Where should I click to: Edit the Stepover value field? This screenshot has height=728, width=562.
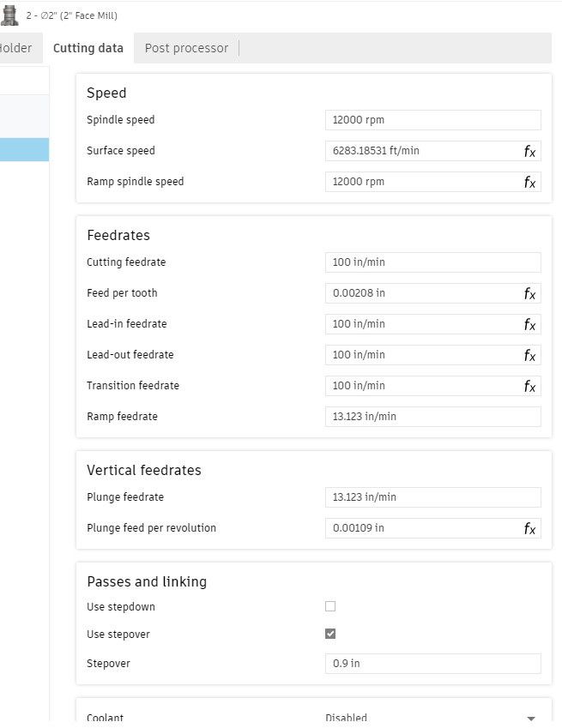433,664
